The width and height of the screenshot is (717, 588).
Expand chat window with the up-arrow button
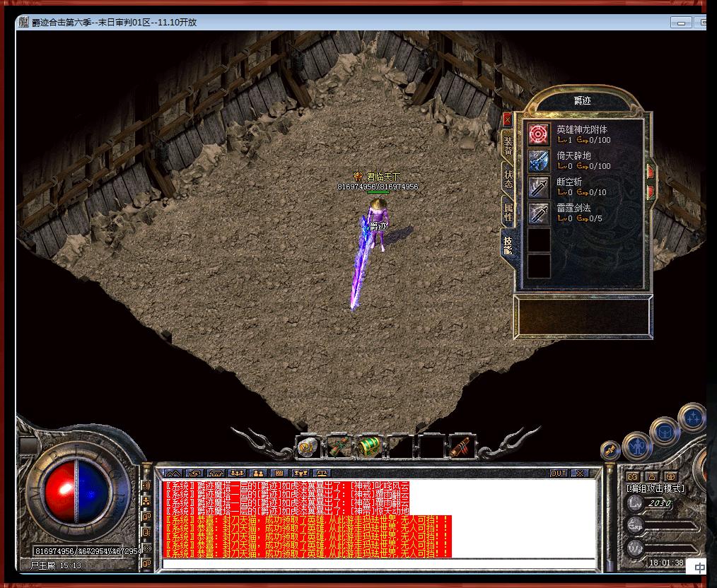coord(173,473)
